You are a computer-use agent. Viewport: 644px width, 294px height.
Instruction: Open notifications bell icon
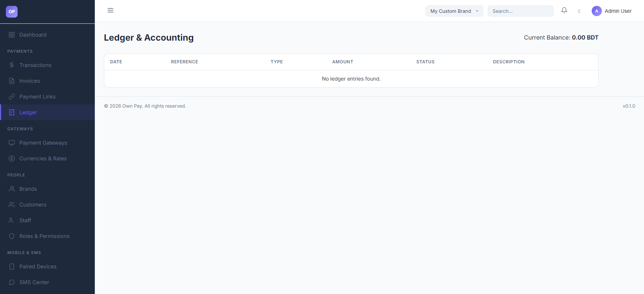pyautogui.click(x=564, y=11)
